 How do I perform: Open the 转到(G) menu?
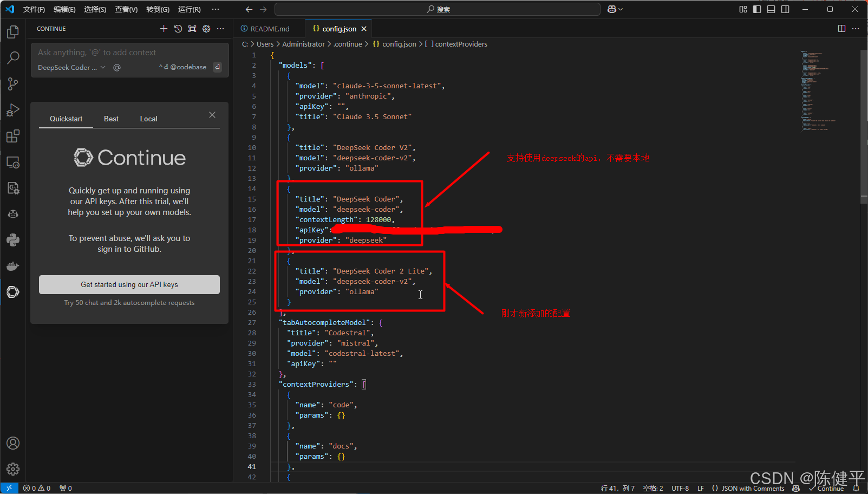[x=158, y=9]
